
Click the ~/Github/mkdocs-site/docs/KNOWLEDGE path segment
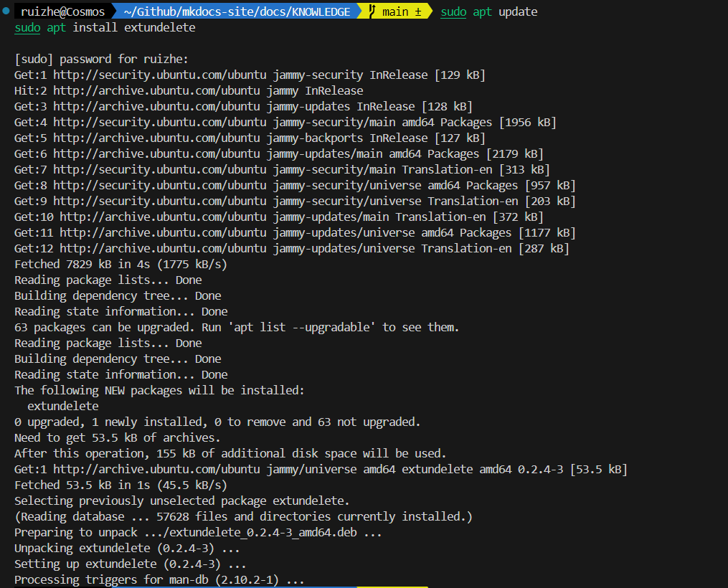[237, 11]
